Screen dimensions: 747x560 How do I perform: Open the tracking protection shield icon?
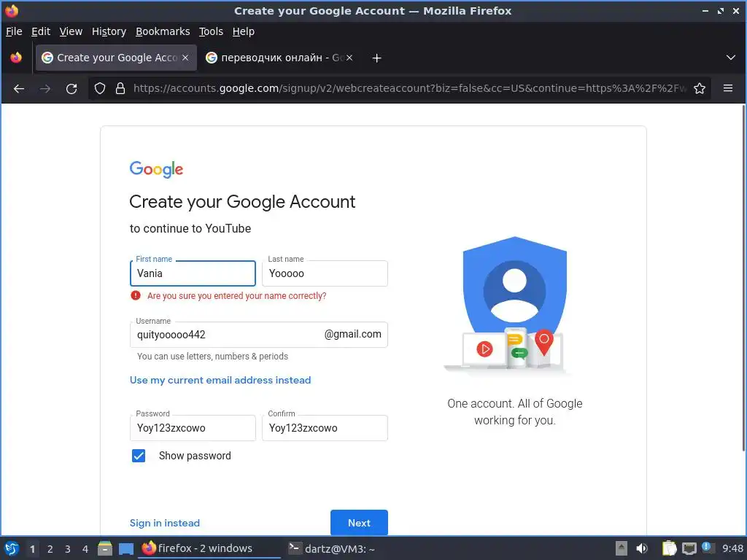coord(99,88)
